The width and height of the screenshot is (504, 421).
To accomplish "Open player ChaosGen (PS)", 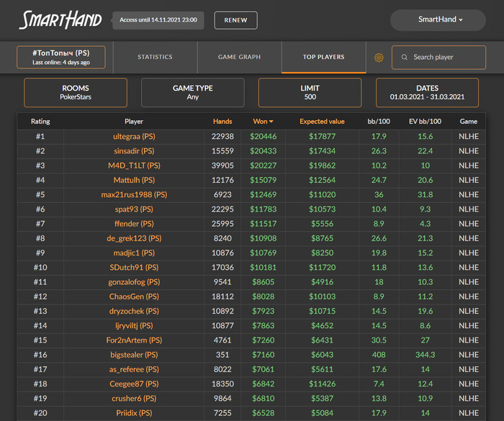I will [x=134, y=296].
